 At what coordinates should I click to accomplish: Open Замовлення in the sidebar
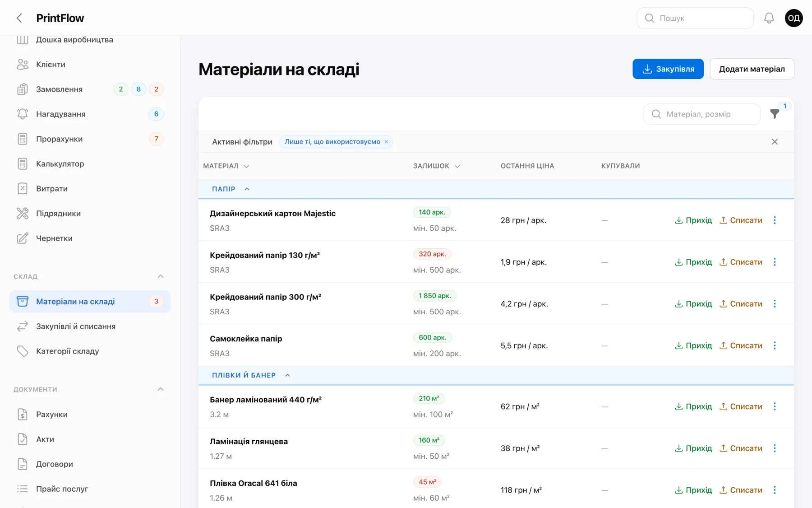[x=90, y=89]
